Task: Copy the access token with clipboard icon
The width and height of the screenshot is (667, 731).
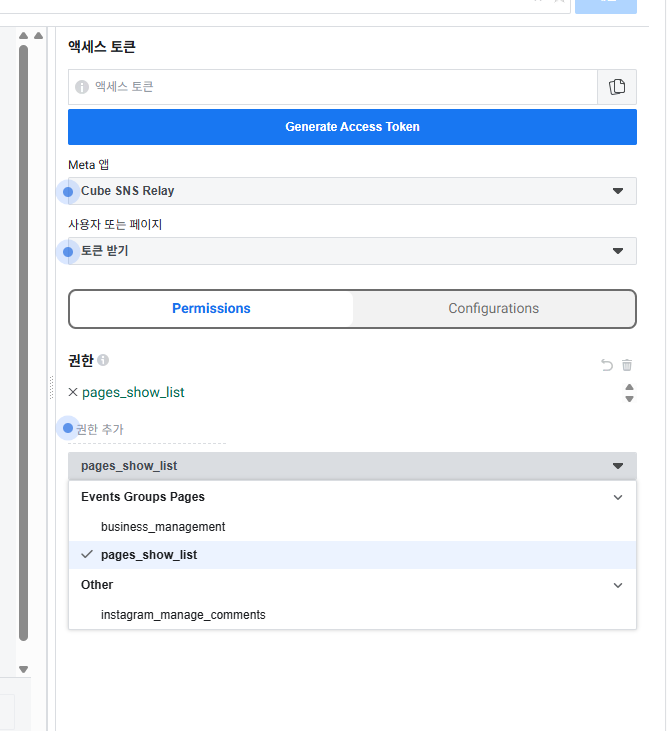Action: click(x=617, y=87)
